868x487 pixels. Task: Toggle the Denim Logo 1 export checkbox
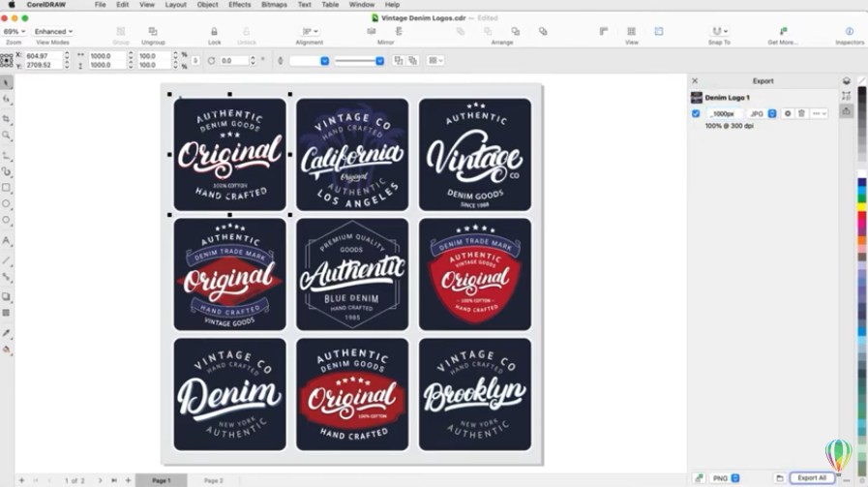(x=696, y=113)
